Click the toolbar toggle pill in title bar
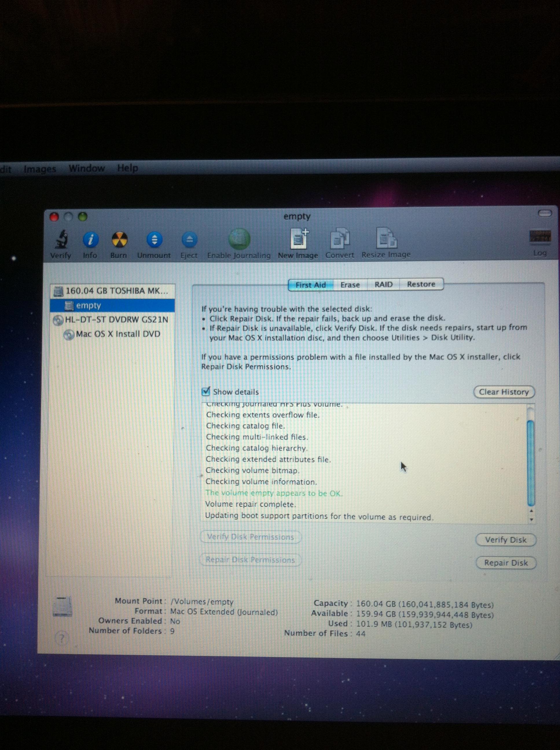This screenshot has height=750, width=560. pyautogui.click(x=545, y=213)
